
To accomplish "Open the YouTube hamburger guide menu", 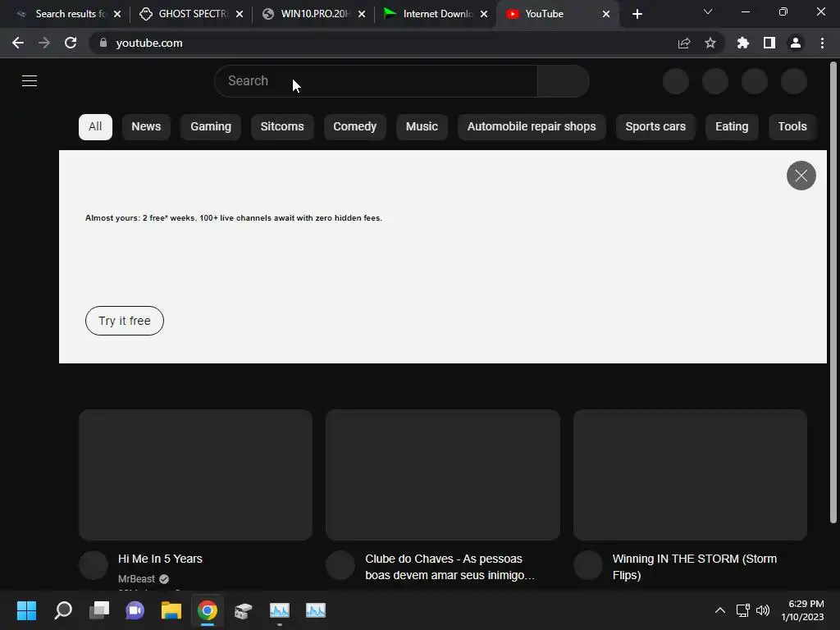I will (30, 81).
